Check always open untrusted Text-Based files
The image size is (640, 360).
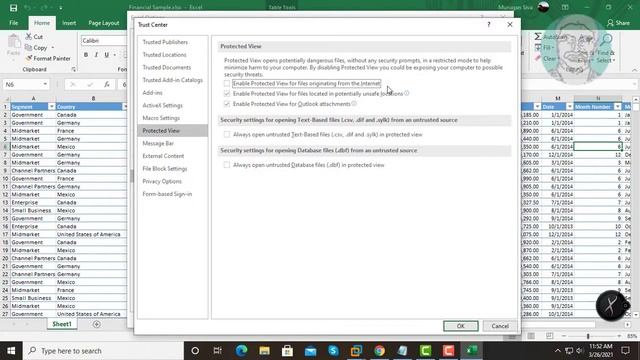pos(227,134)
